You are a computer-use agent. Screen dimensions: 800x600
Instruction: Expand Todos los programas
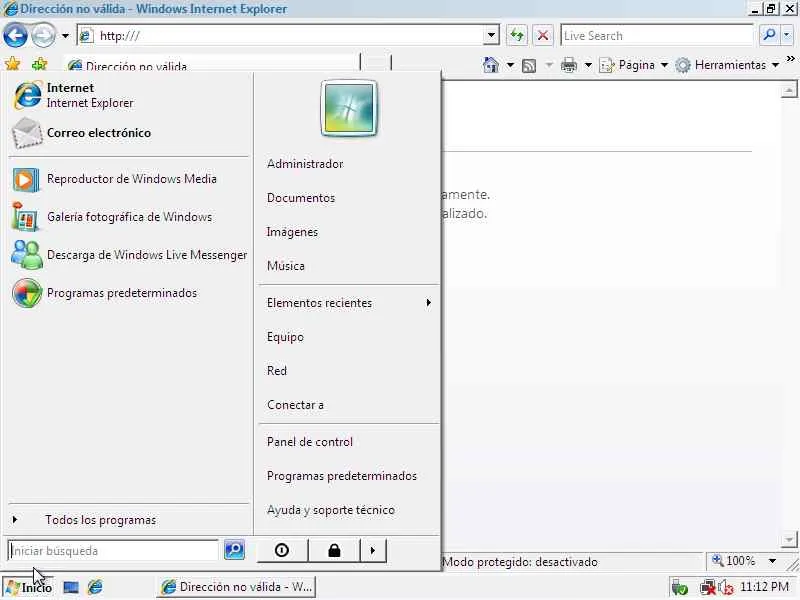pyautogui.click(x=128, y=520)
